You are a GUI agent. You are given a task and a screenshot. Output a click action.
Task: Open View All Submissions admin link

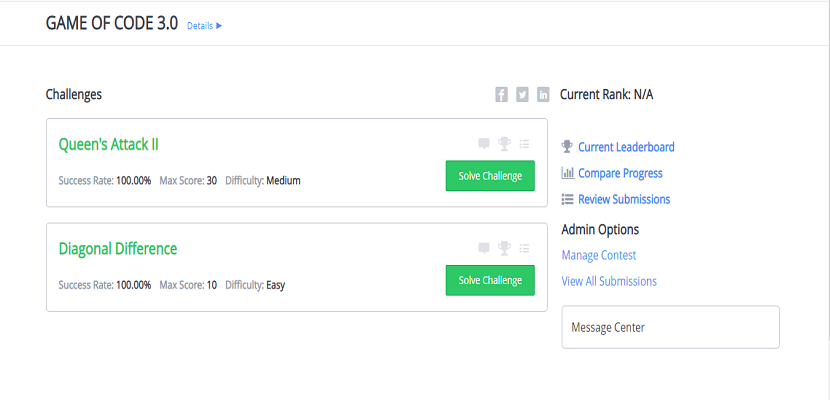click(x=609, y=281)
